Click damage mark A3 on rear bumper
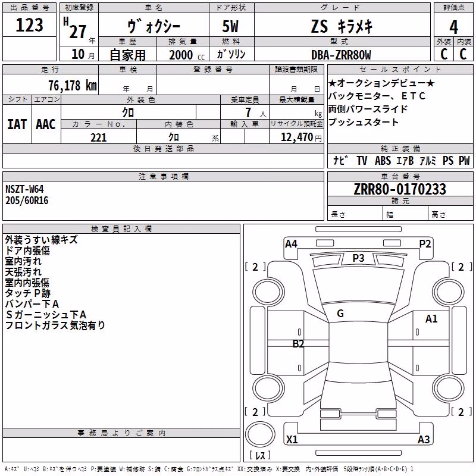Screen dimensions: 476x476 pyautogui.click(x=424, y=439)
